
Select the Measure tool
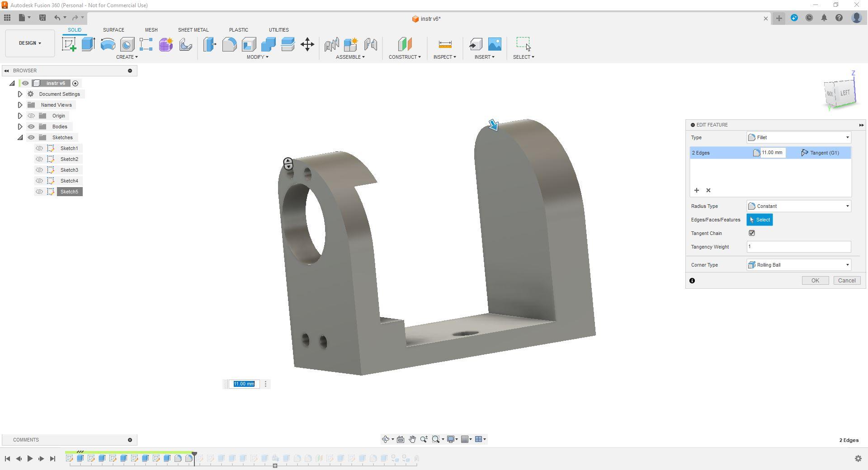pos(445,44)
